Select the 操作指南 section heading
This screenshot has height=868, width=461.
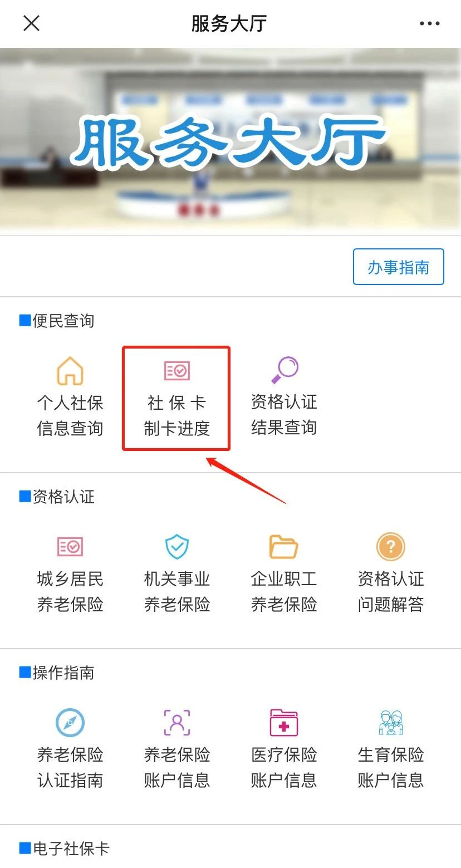point(57,673)
